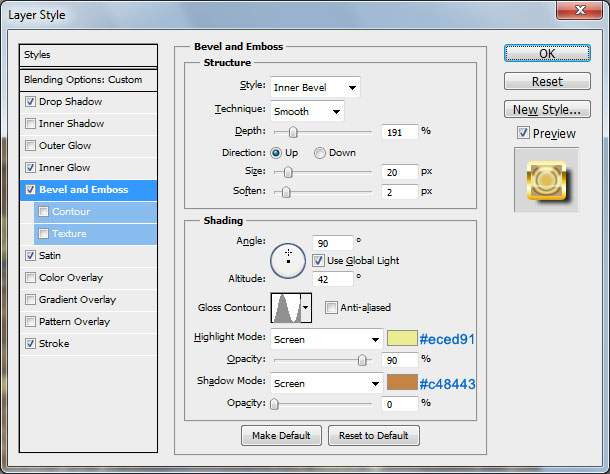
Task: Click the Depth value field
Action: click(400, 132)
